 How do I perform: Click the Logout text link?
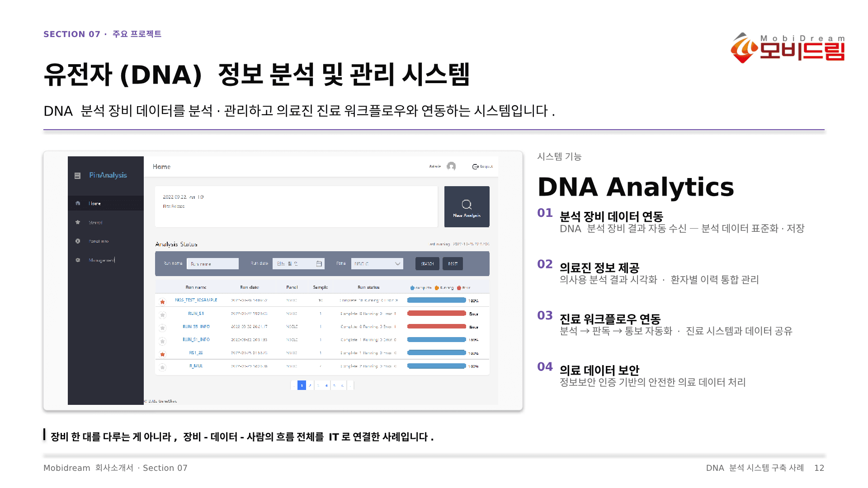pyautogui.click(x=486, y=167)
